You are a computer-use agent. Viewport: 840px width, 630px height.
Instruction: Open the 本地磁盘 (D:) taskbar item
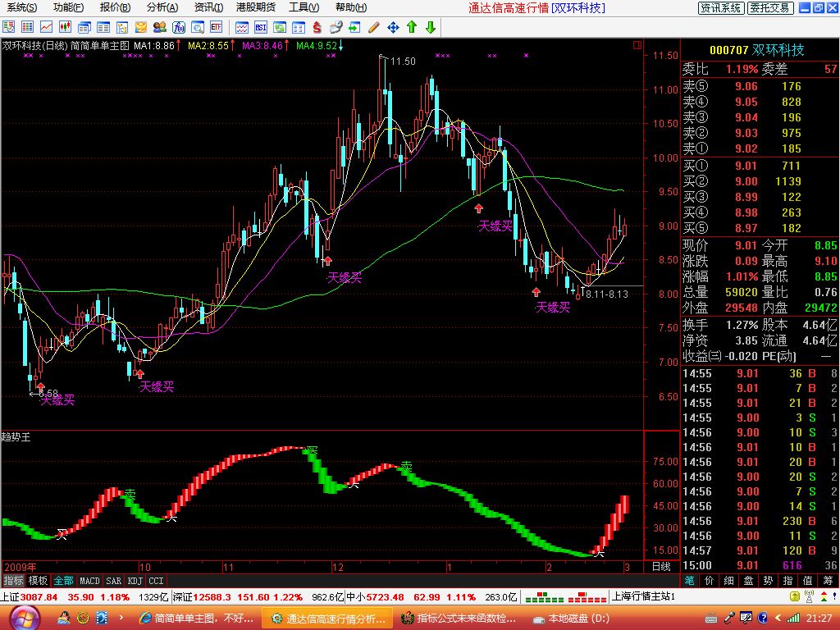(x=572, y=619)
